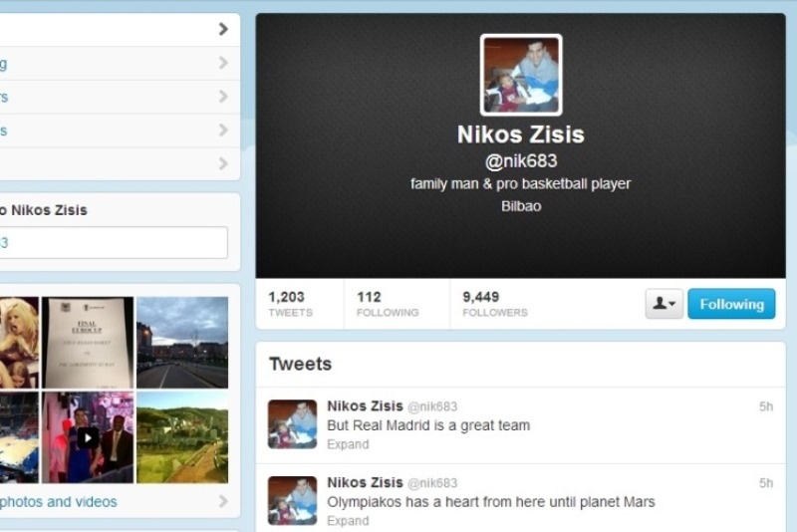Click the blue Following button
Viewport: 797px width, 532px height.
(x=731, y=304)
